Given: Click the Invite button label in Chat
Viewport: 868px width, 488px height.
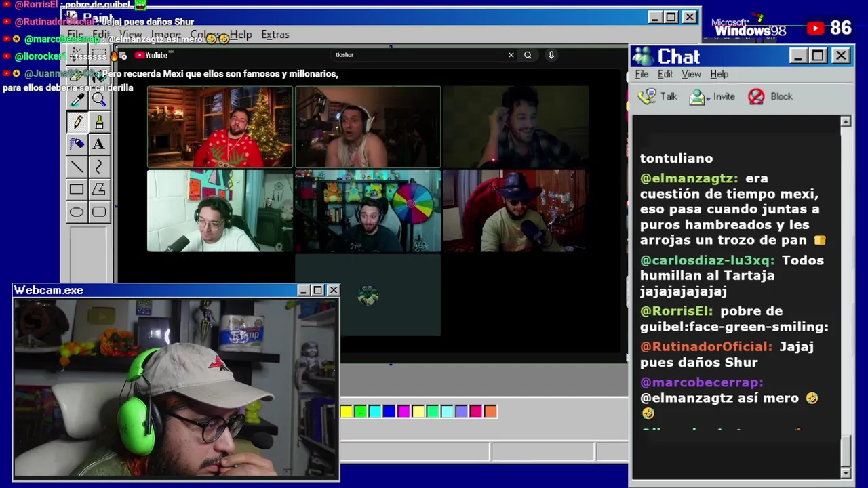Looking at the screenshot, I should coord(724,97).
